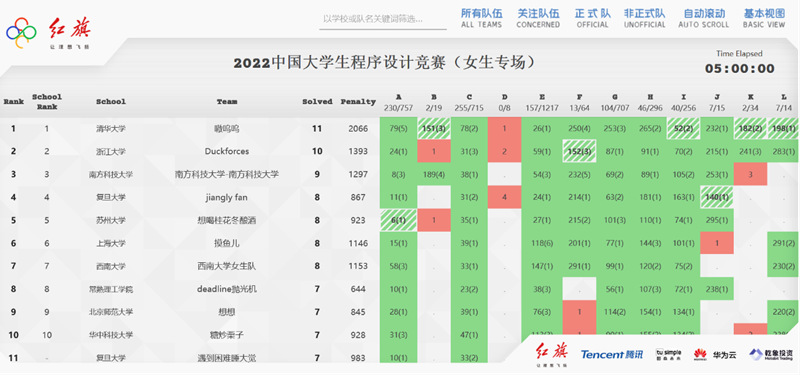800x375 pixels.
Task: Filter to UNOFFICIAL teams
Action: (644, 18)
